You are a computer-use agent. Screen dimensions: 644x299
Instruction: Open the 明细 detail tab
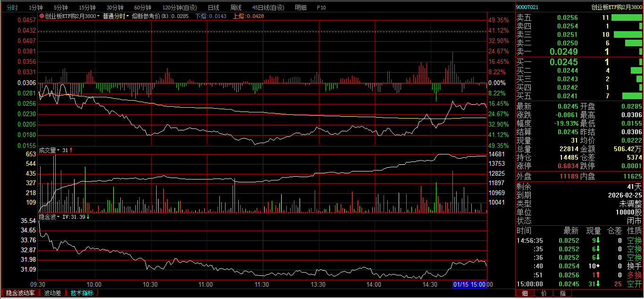301,8
